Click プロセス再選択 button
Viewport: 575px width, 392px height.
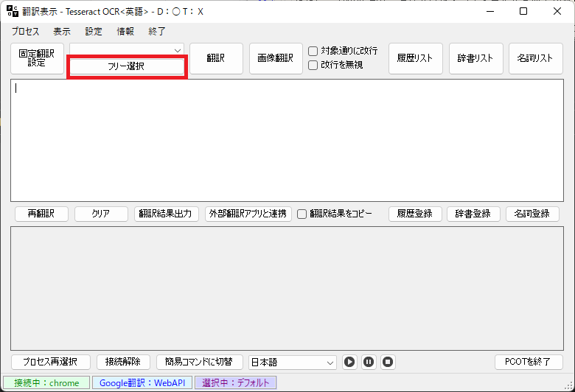pos(51,362)
